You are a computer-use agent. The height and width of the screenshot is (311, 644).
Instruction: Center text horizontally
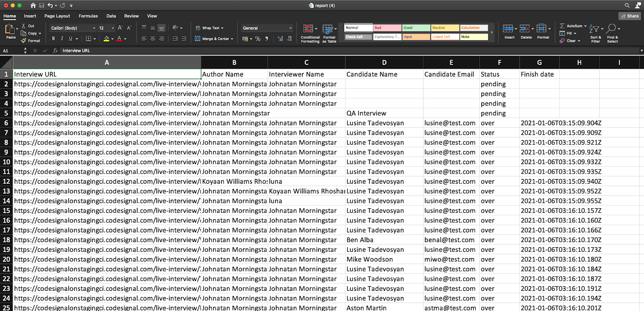tap(153, 39)
